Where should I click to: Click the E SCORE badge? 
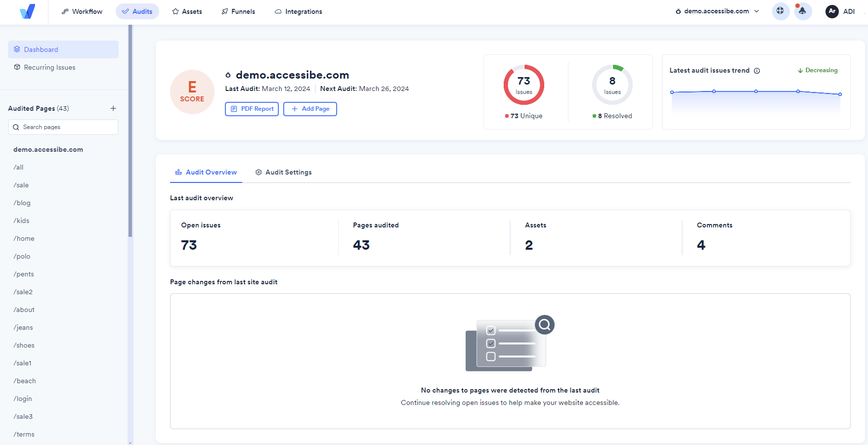[192, 92]
